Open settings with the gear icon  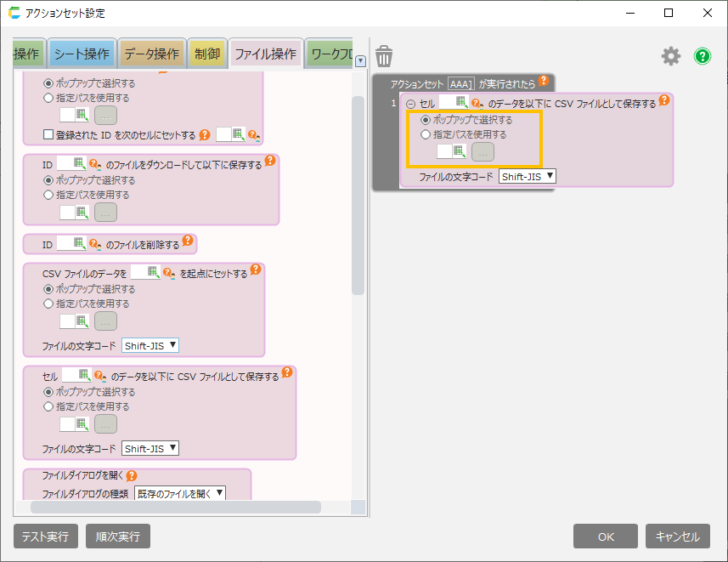tap(671, 56)
